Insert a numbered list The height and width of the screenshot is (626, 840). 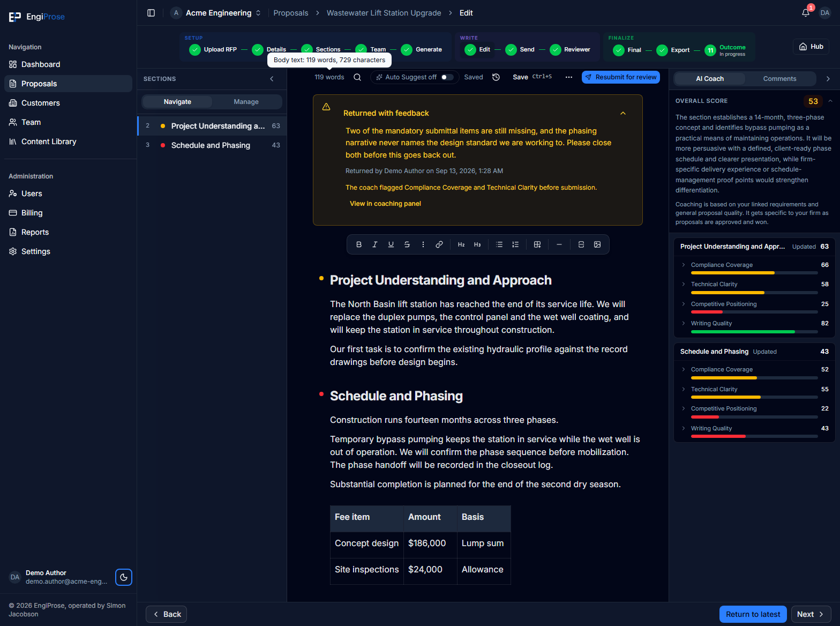pyautogui.click(x=515, y=244)
